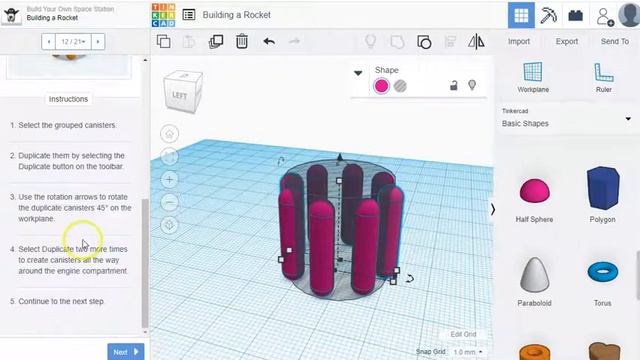Click the Instructions heading label
This screenshot has height=360, width=640.
click(x=68, y=99)
